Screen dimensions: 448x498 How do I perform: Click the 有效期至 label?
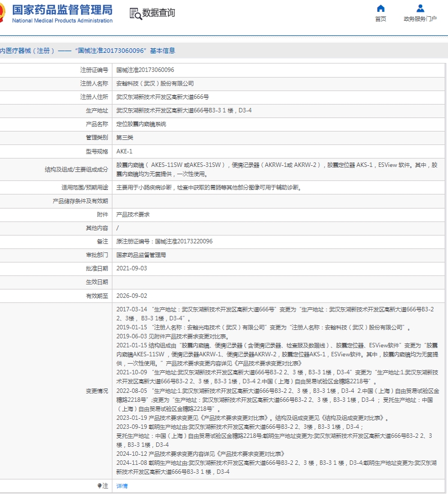(97, 296)
